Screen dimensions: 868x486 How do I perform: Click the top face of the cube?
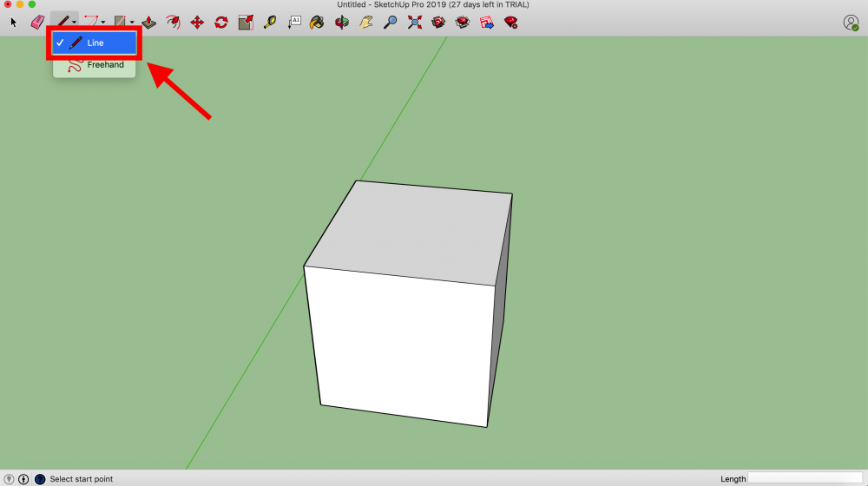410,233
